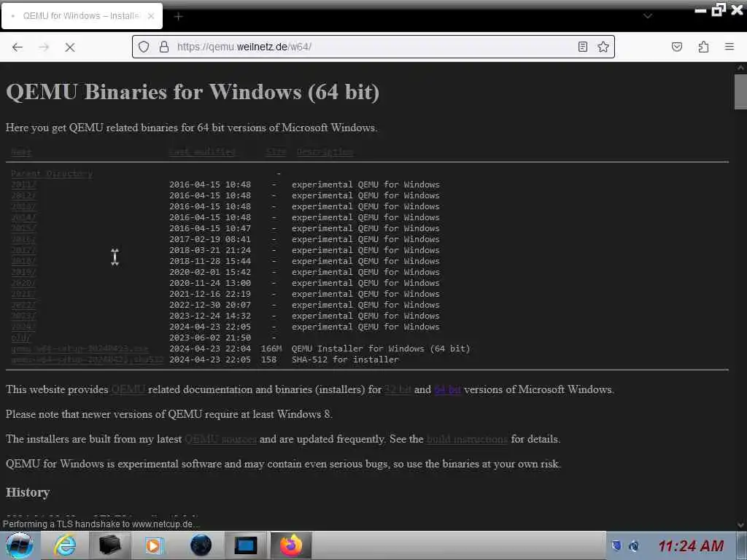Viewport: 747px width, 560px height.
Task: Click the 'History' section heading
Action: (28, 492)
